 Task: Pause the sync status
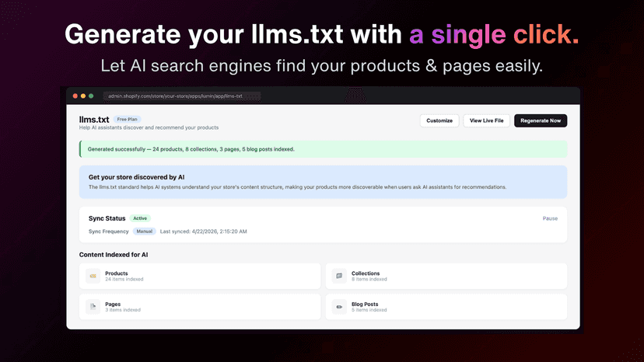coord(550,218)
